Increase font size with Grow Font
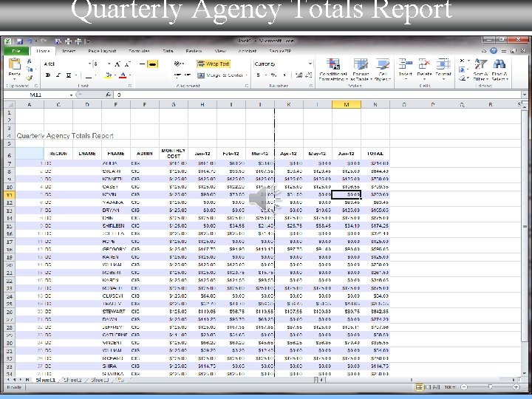This screenshot has width=532, height=399. (117, 64)
